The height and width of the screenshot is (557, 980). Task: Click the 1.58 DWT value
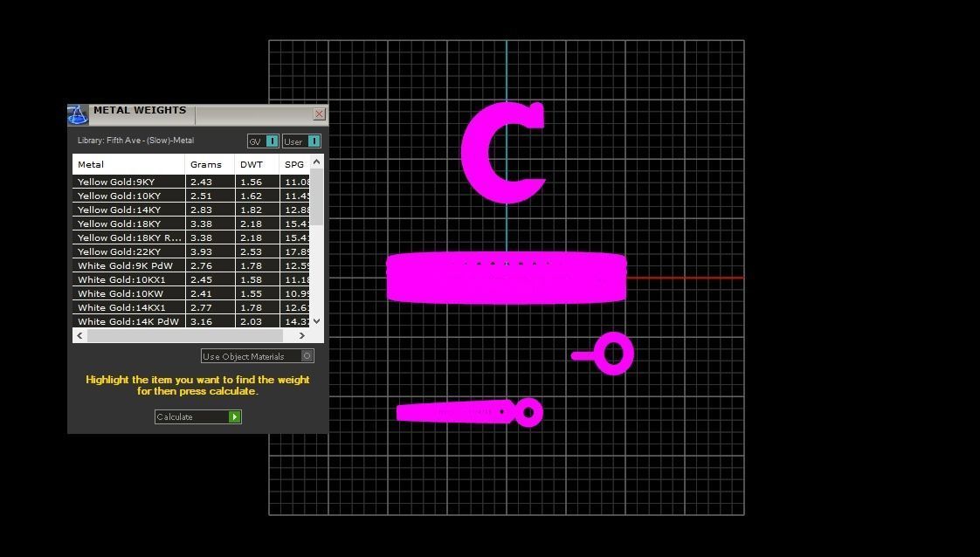coord(252,279)
